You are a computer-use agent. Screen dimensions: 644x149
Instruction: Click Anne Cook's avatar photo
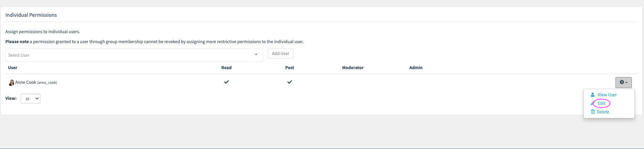click(x=11, y=83)
